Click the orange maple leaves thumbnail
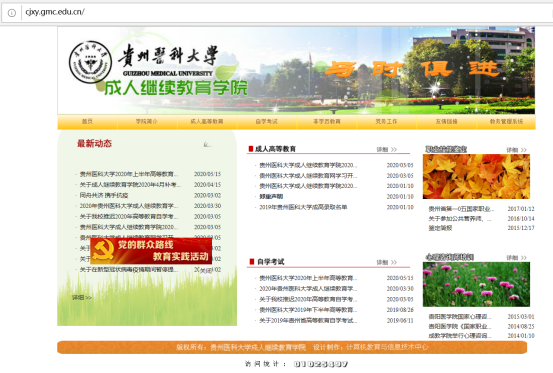Image resolution: width=553 pixels, height=373 pixels. (476, 177)
